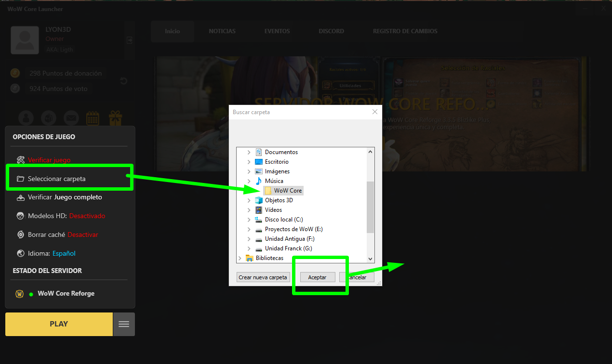The height and width of the screenshot is (364, 612).
Task: Click the Documentos folder icon in dialog
Action: [x=258, y=152]
